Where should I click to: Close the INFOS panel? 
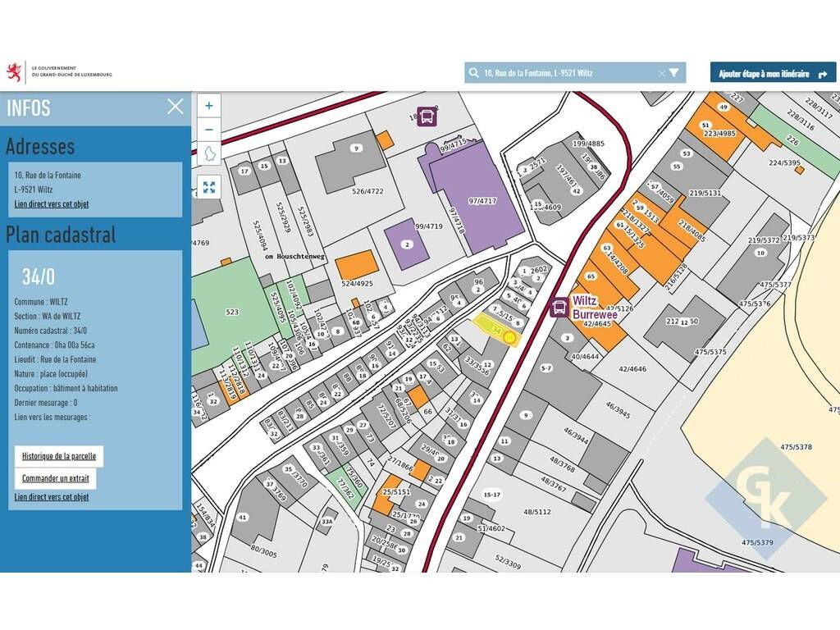pos(175,106)
